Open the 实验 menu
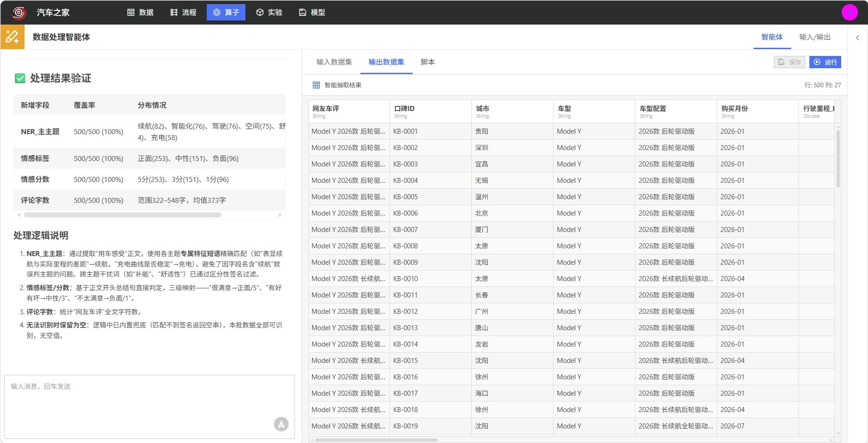 pyautogui.click(x=269, y=12)
